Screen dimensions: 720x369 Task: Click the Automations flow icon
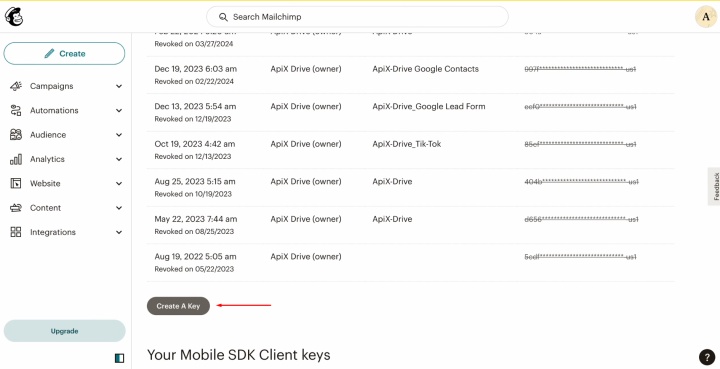click(16, 110)
